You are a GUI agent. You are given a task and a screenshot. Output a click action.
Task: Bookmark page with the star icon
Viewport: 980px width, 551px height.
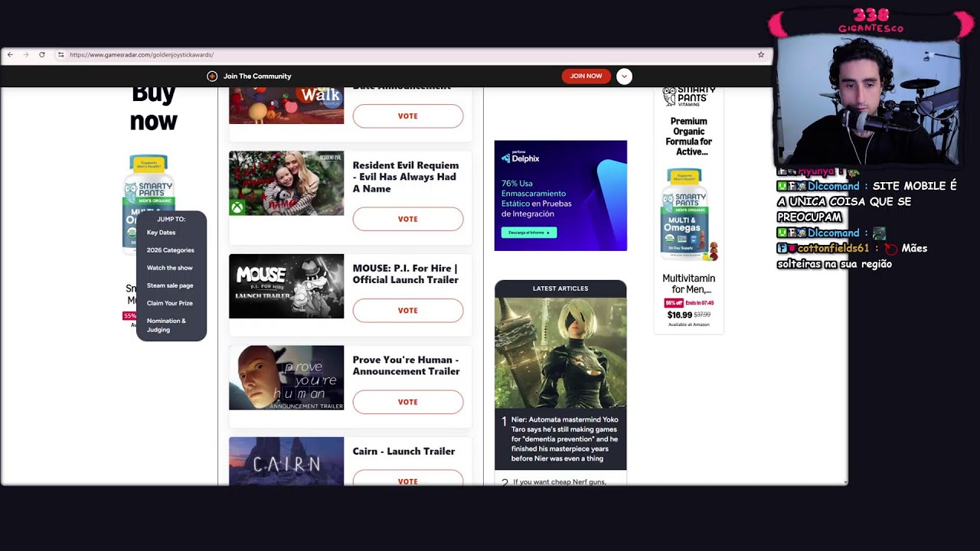761,54
